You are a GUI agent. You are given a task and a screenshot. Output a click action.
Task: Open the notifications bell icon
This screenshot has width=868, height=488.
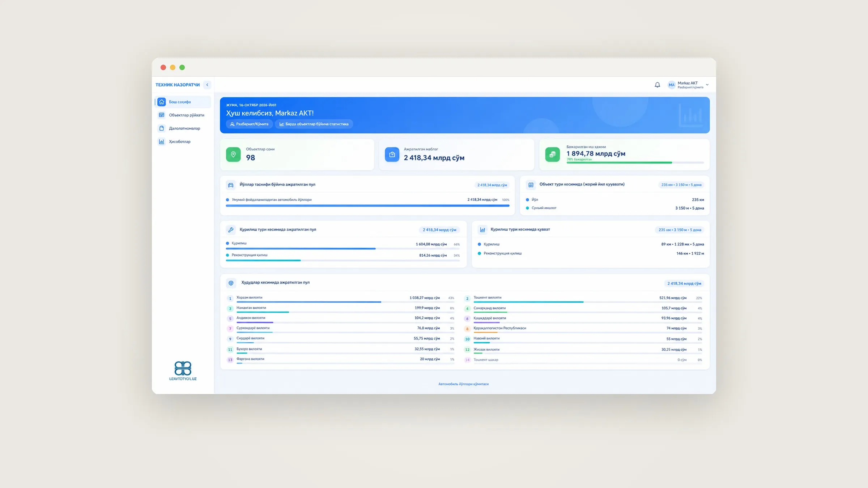pos(657,85)
